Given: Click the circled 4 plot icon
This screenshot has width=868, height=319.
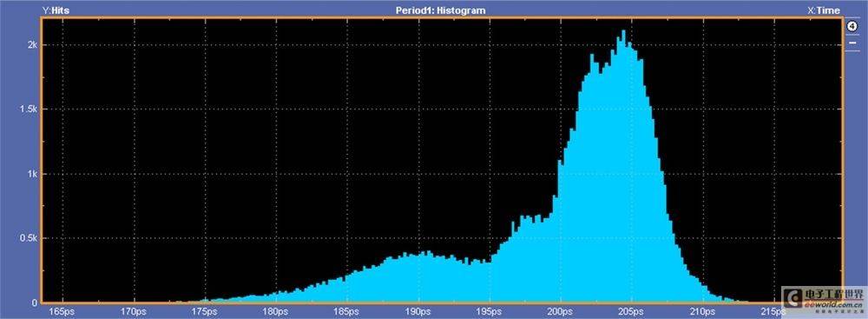Looking at the screenshot, I should [852, 25].
